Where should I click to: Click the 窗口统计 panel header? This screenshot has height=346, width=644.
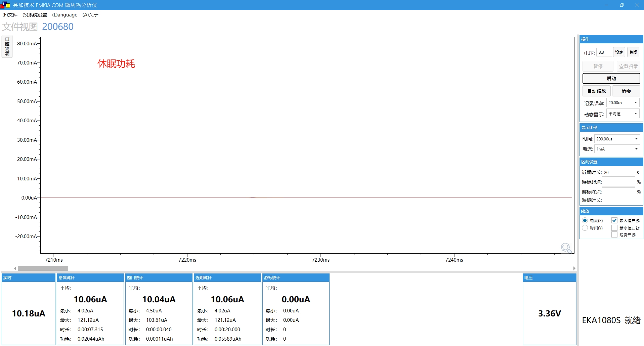[159, 278]
